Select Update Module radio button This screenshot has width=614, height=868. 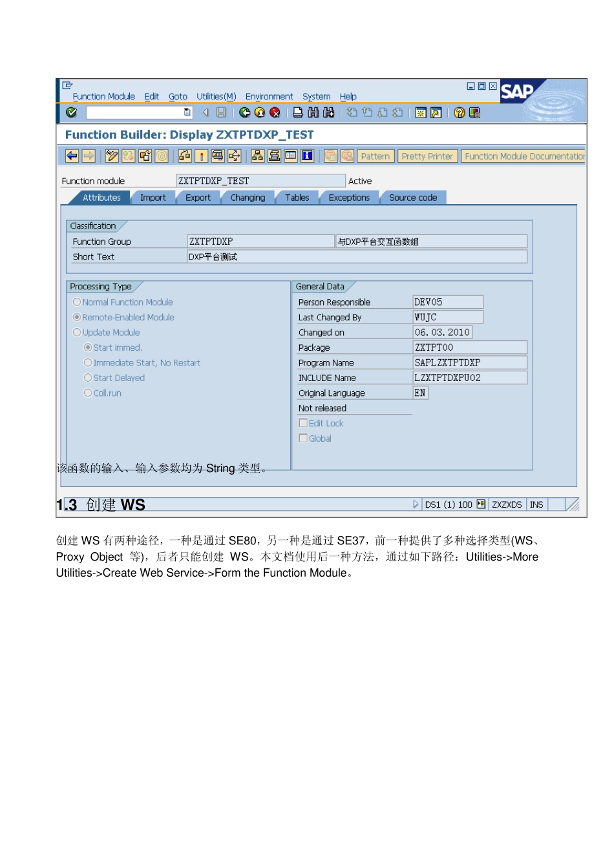click(77, 332)
